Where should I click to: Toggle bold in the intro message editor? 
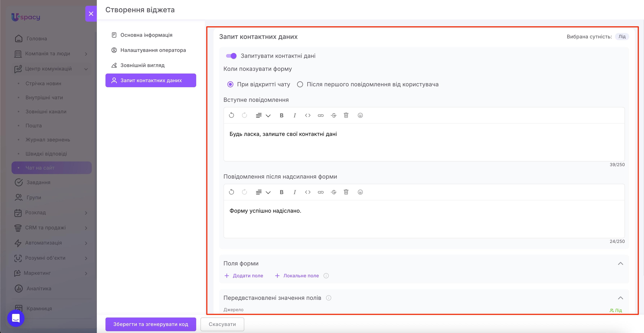pyautogui.click(x=282, y=116)
